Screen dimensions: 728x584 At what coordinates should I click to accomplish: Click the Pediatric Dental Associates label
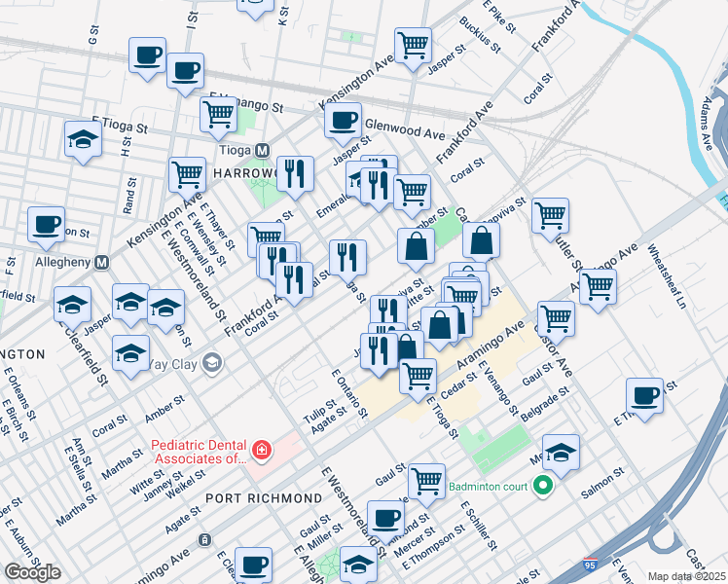[199, 452]
